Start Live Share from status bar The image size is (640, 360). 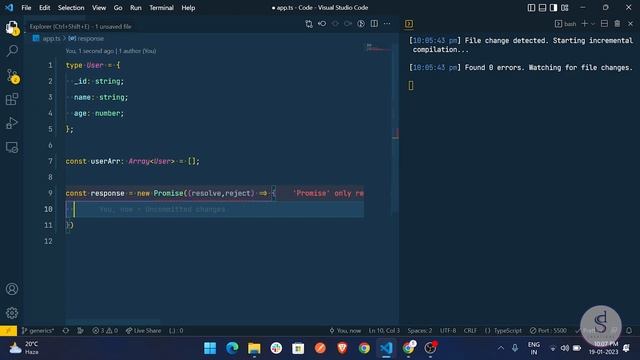pos(143,331)
